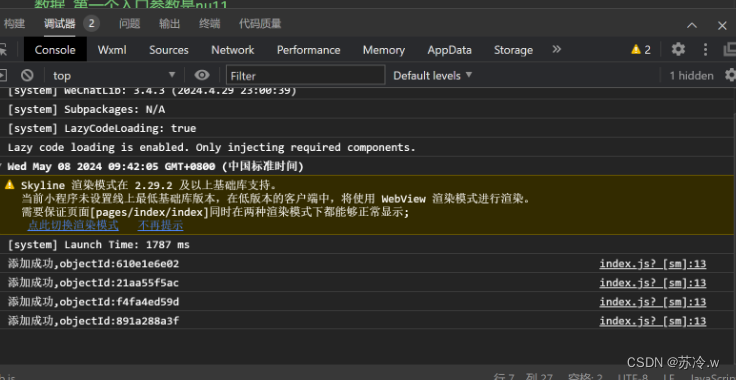
Task: Open the Wxml tab
Action: click(112, 50)
